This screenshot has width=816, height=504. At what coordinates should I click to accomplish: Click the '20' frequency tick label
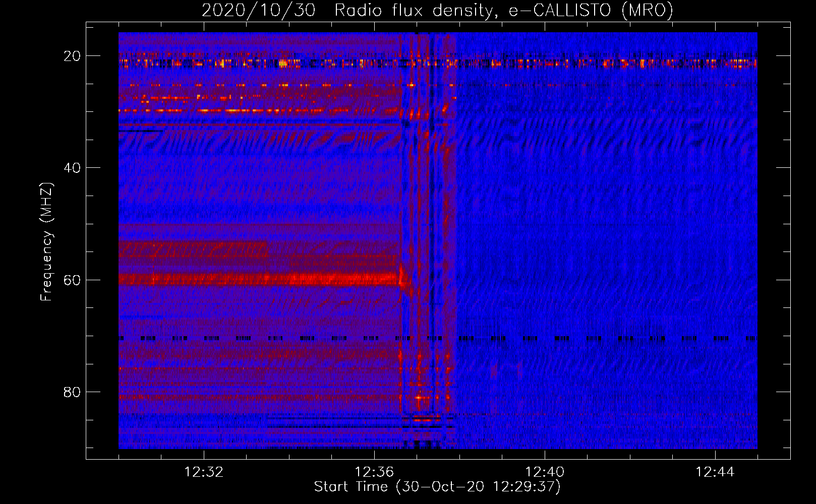point(72,56)
